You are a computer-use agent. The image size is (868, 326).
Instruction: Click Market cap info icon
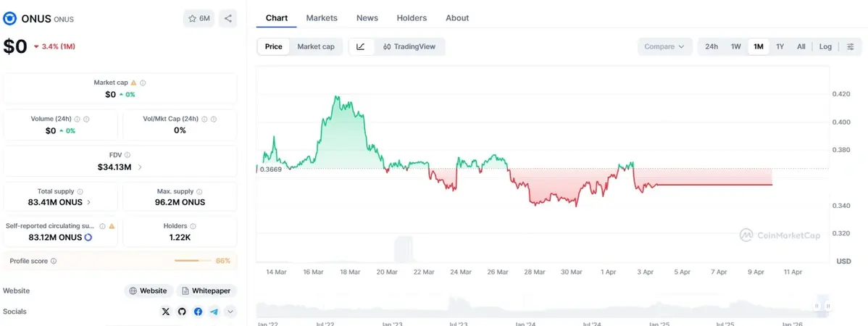click(x=143, y=83)
